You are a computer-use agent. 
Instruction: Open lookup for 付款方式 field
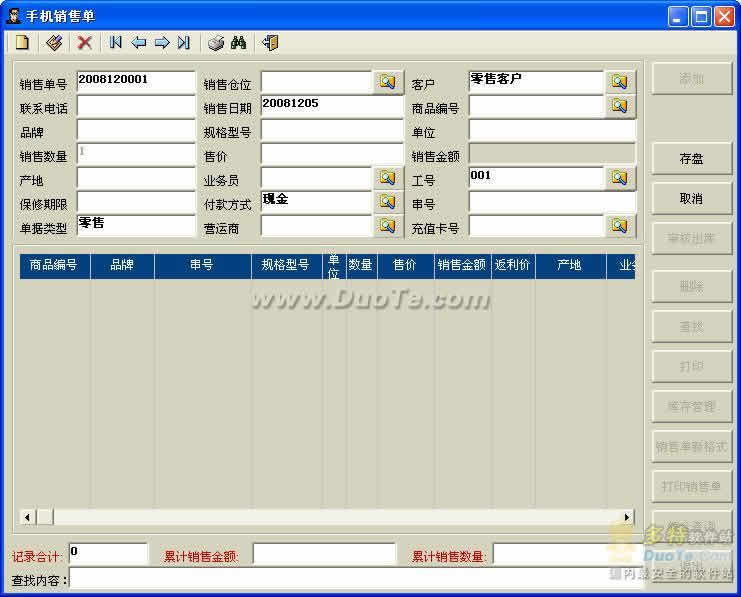coord(388,202)
